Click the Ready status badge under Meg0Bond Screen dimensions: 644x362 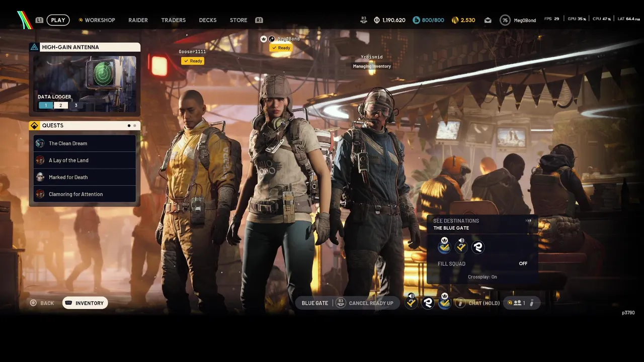281,48
